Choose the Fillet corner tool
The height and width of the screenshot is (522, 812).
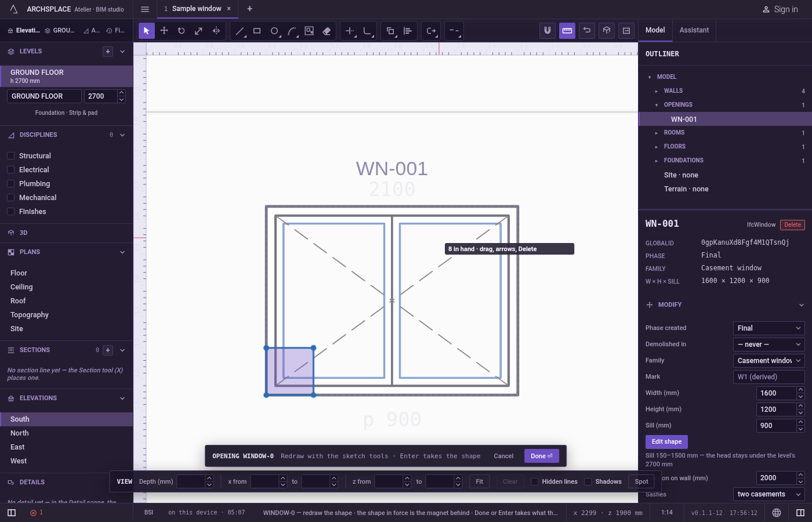pos(367,31)
